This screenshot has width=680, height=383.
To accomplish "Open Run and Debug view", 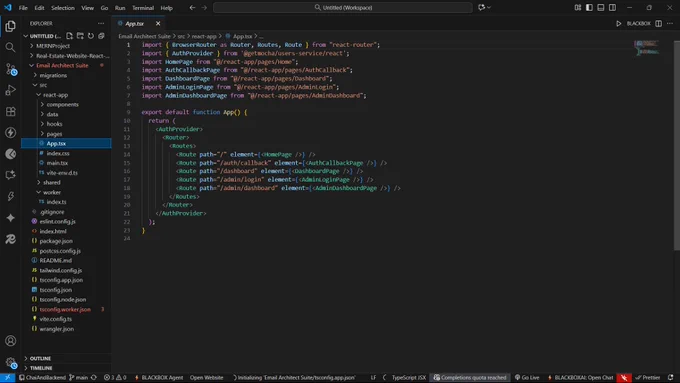I will pyautogui.click(x=10, y=90).
